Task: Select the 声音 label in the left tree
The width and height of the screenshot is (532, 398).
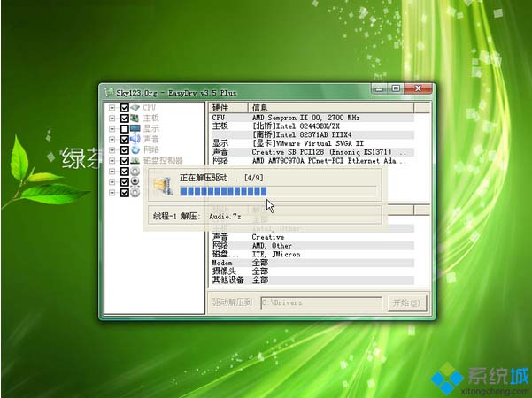Action: [x=151, y=140]
